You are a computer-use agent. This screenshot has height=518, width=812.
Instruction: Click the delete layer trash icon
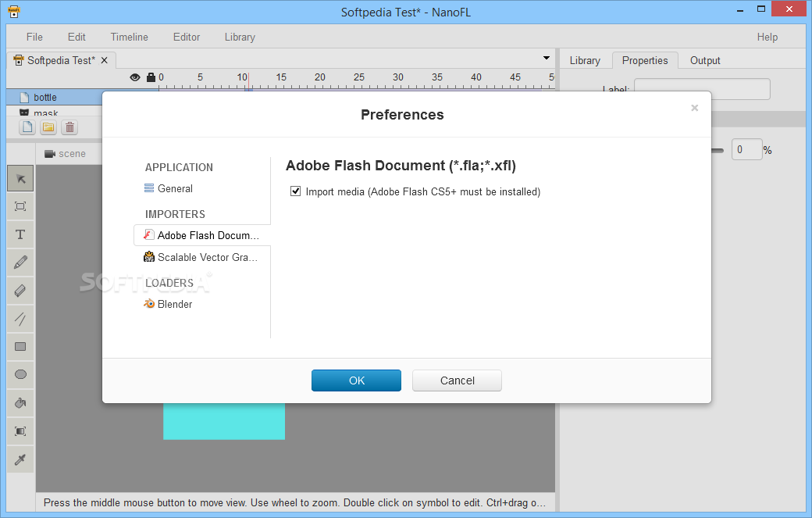pyautogui.click(x=70, y=127)
